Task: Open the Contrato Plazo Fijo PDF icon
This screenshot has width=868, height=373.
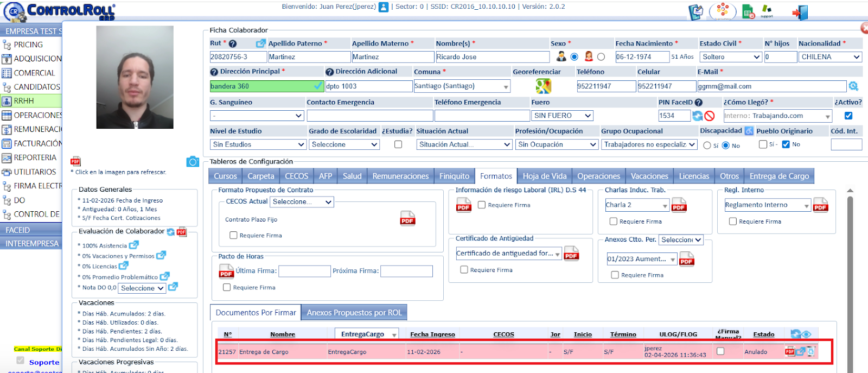Action: 407,218
